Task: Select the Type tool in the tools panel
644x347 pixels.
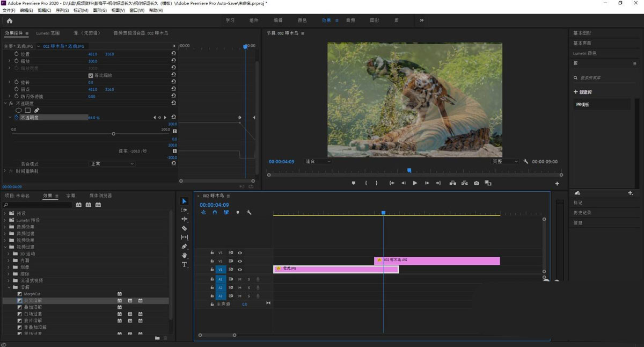Action: point(185,265)
